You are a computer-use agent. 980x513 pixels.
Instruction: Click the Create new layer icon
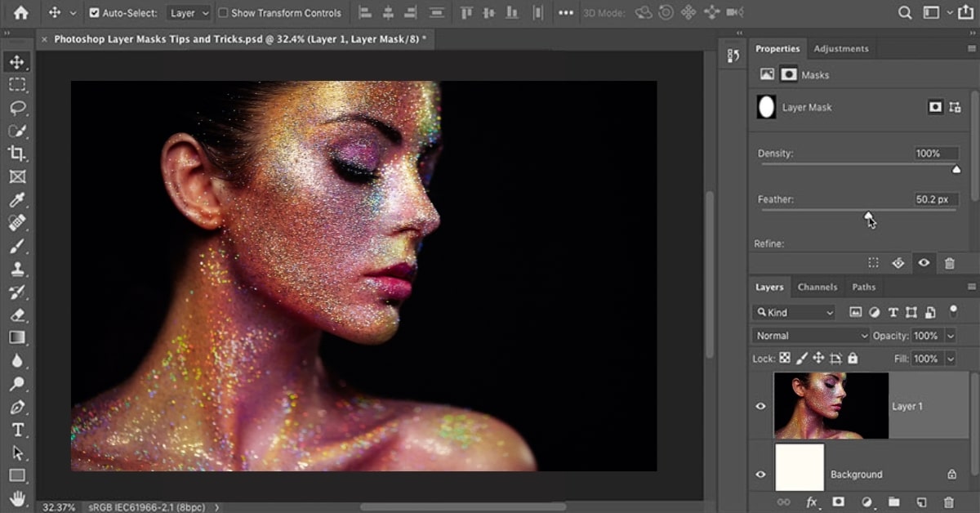point(921,502)
